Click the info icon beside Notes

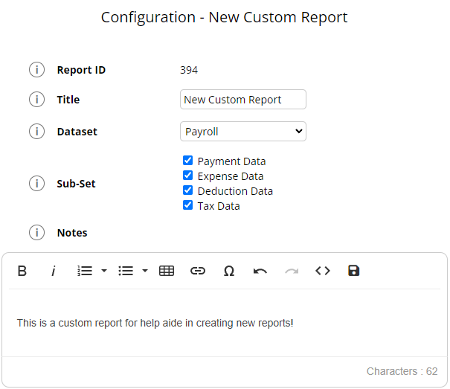click(37, 232)
